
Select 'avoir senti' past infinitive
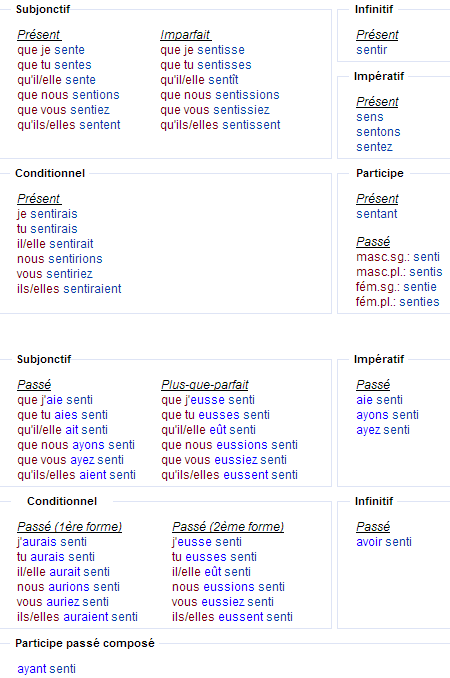(384, 542)
